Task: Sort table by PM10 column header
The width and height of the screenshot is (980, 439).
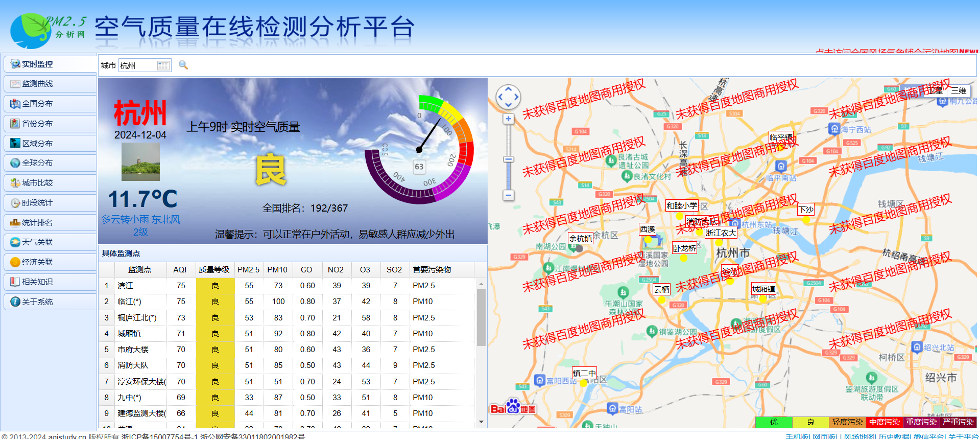Action: pyautogui.click(x=277, y=269)
